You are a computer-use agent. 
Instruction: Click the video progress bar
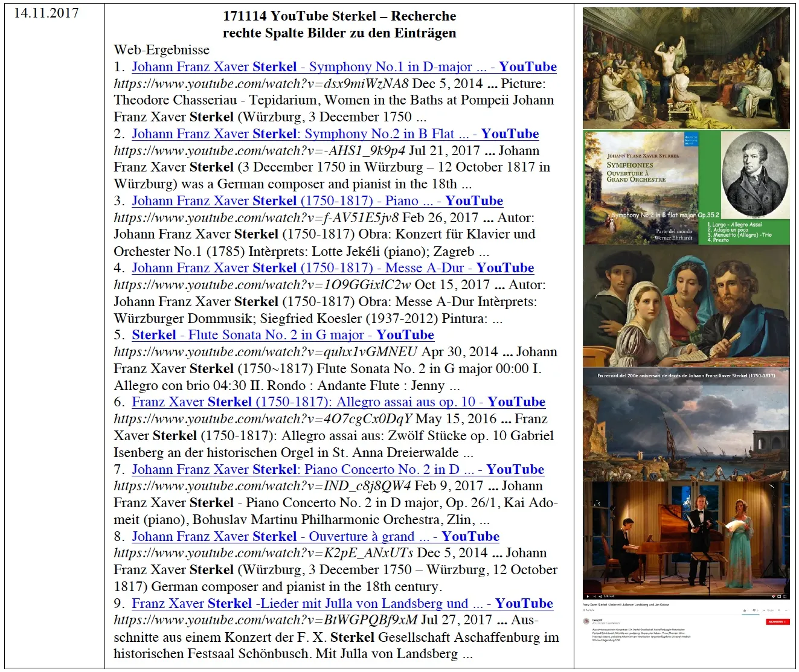point(686,594)
